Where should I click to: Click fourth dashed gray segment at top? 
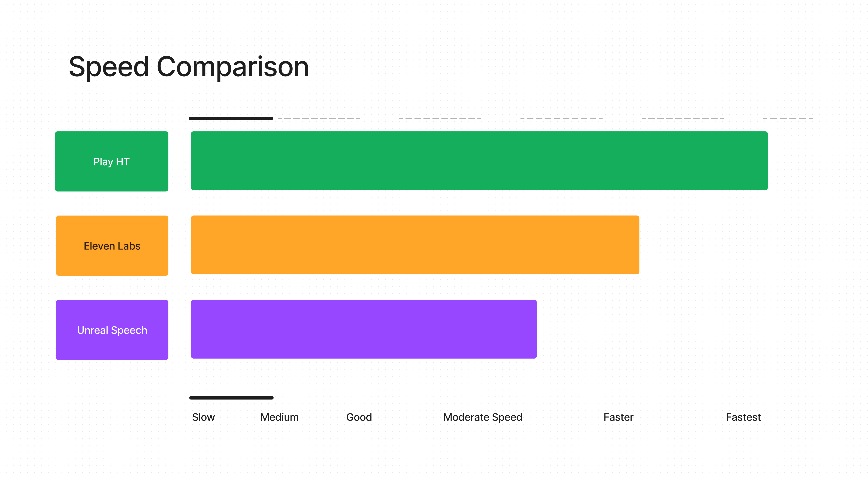[x=683, y=118]
